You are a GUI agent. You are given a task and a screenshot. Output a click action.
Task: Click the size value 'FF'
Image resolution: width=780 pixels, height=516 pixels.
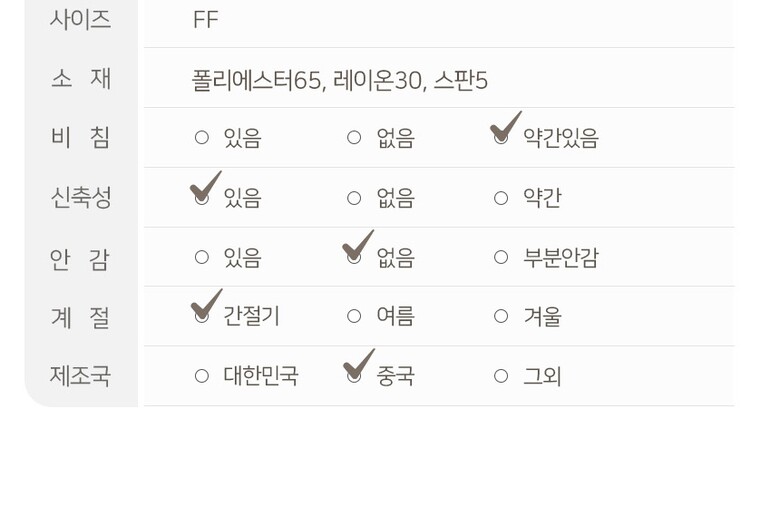[x=205, y=20]
